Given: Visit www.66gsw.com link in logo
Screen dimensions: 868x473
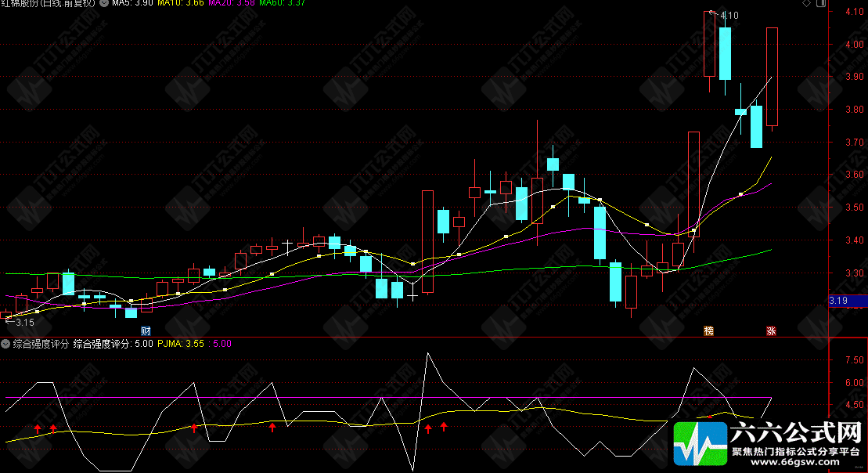Looking at the screenshot, I should (x=795, y=463).
